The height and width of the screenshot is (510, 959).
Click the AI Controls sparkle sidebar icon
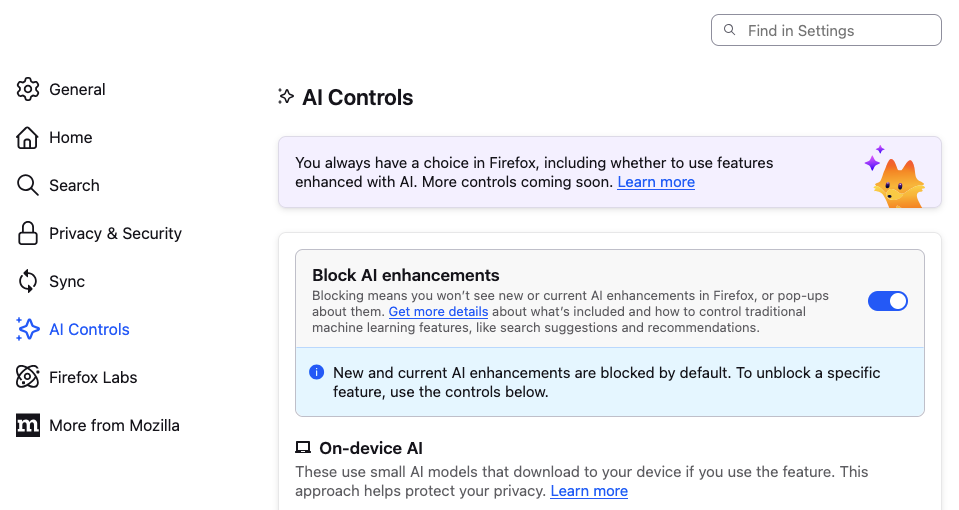(28, 329)
